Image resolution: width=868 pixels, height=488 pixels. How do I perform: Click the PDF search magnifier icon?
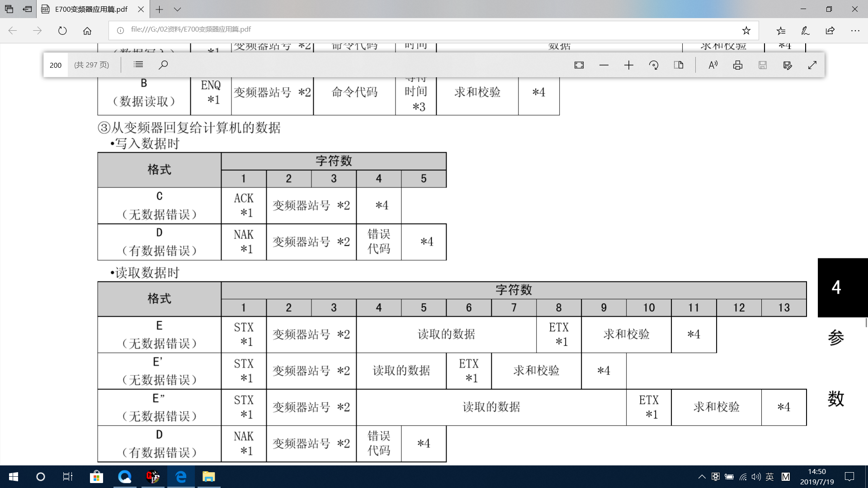pos(163,65)
